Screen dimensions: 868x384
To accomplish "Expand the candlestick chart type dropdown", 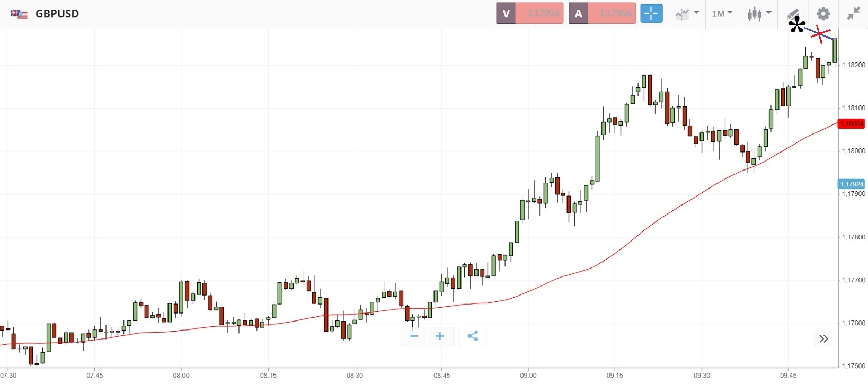I will (x=759, y=14).
